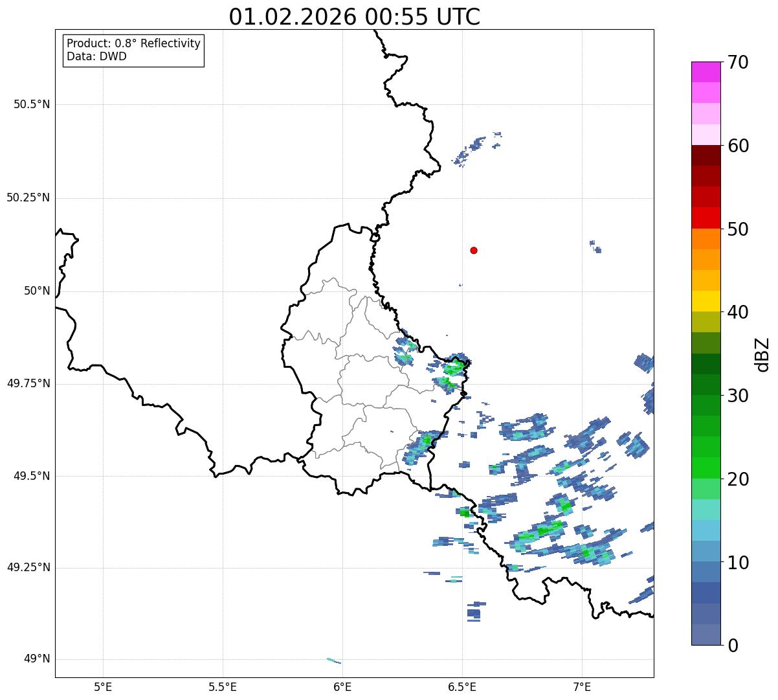Click the dark maroon colorbar segment below 60
778x700 pixels.
706,155
